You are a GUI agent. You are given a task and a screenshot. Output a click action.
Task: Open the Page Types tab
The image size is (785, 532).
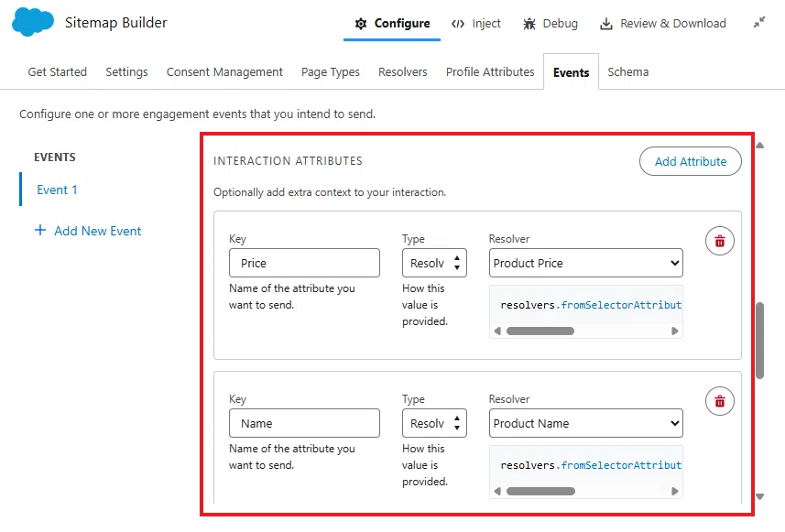point(331,72)
